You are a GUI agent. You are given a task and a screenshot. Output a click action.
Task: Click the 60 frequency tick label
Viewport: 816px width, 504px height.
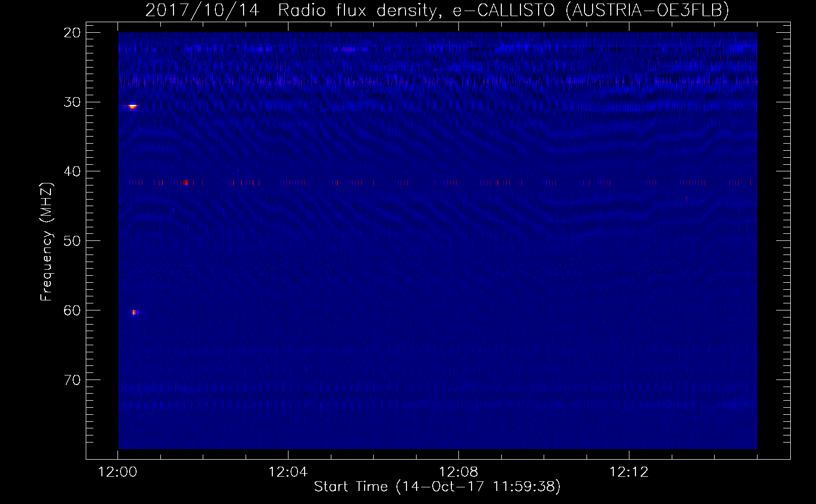(x=72, y=310)
